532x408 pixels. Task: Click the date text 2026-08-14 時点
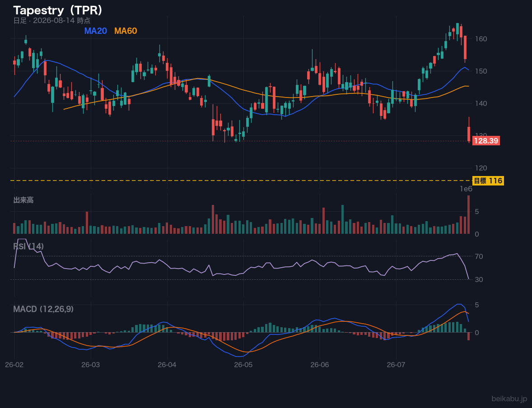(62, 21)
